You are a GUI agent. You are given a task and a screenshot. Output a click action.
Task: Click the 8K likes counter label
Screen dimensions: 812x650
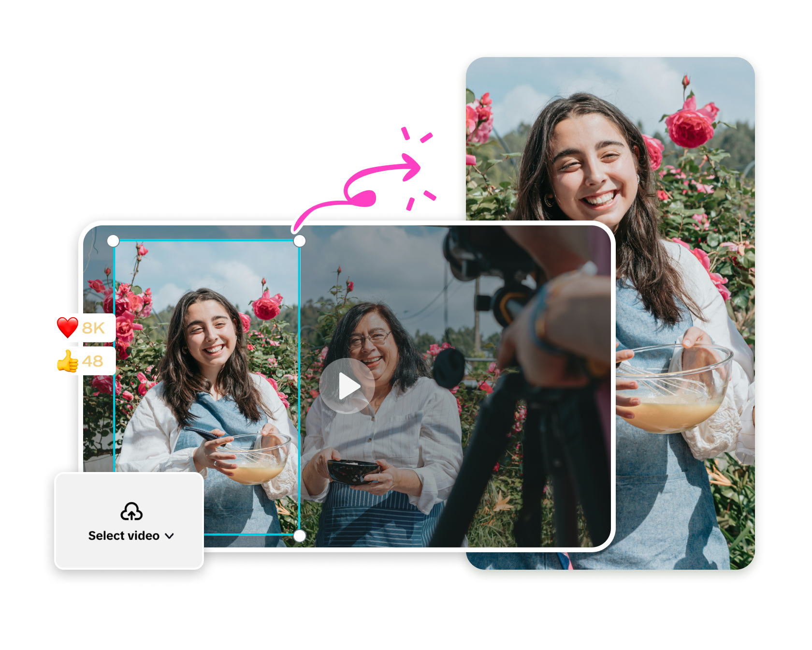93,328
